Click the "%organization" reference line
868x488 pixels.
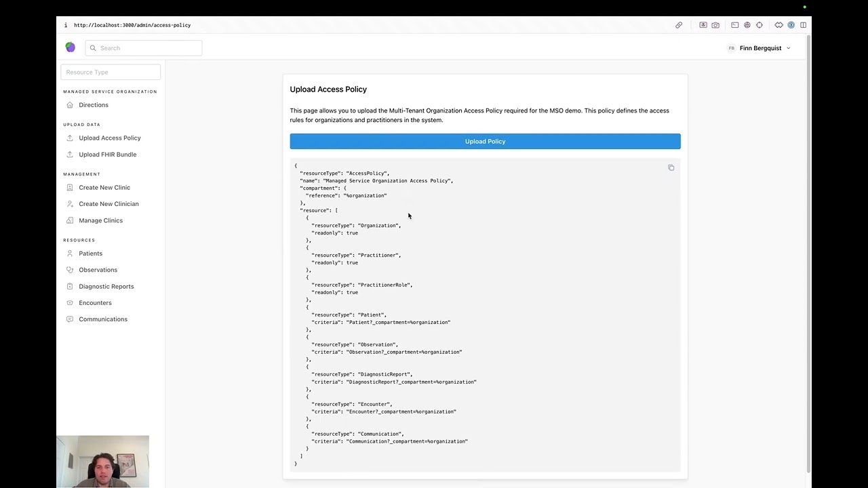pos(346,196)
